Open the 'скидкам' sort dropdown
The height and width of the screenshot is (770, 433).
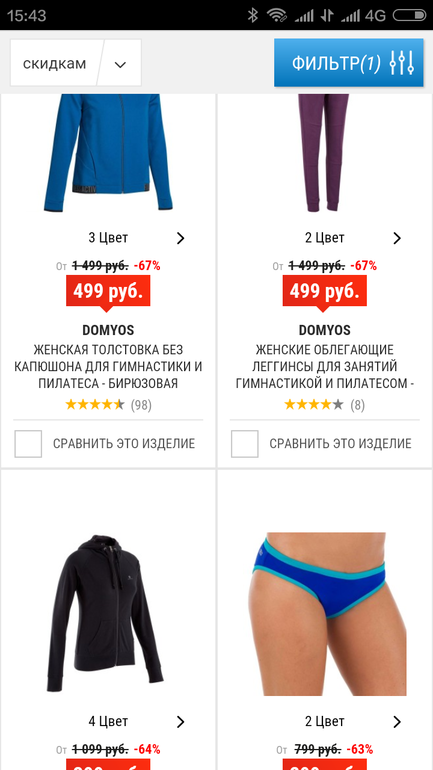(76, 63)
